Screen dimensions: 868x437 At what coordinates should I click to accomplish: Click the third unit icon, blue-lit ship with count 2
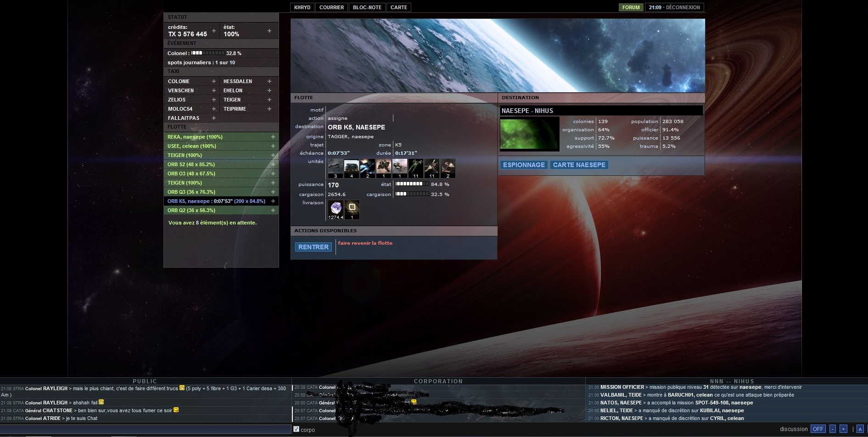tap(368, 168)
